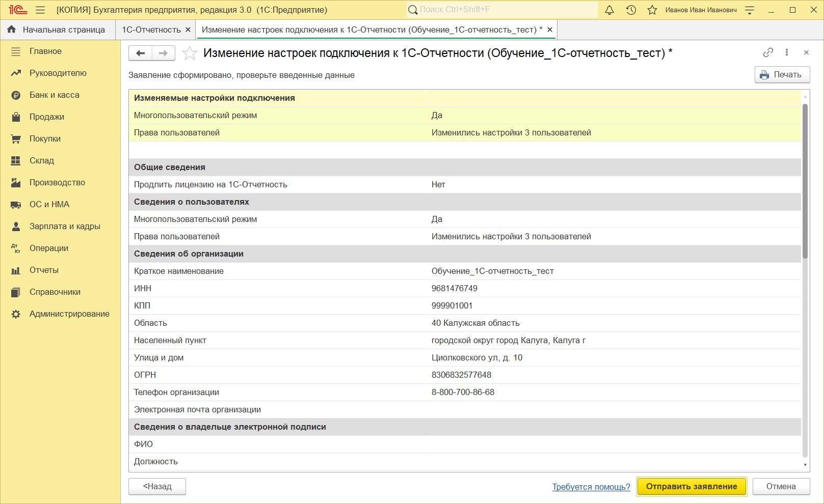Select the Краткое наименование value Обучение_1С-отчетность_тест

pyautogui.click(x=492, y=271)
